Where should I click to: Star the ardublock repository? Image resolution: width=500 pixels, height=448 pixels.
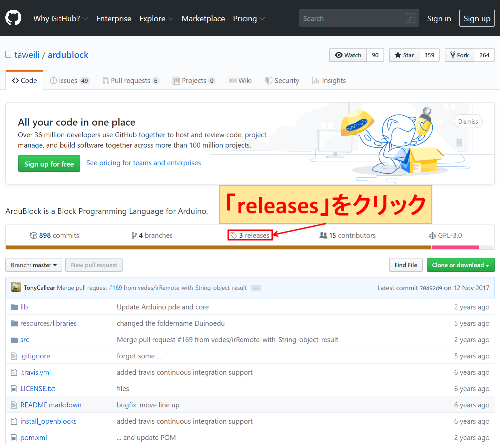(x=404, y=55)
